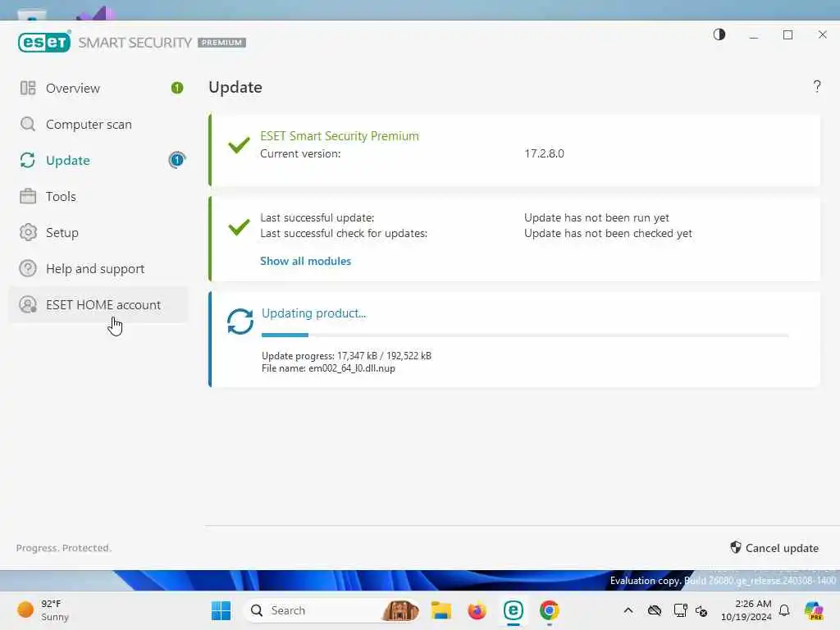Screen dimensions: 840x630
Task: Launch Firefox from the taskbar
Action: pos(477,610)
